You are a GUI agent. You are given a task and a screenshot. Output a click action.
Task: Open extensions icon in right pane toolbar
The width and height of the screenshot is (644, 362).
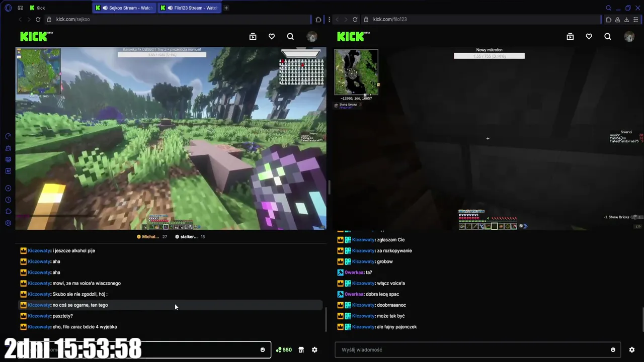[608, 20]
